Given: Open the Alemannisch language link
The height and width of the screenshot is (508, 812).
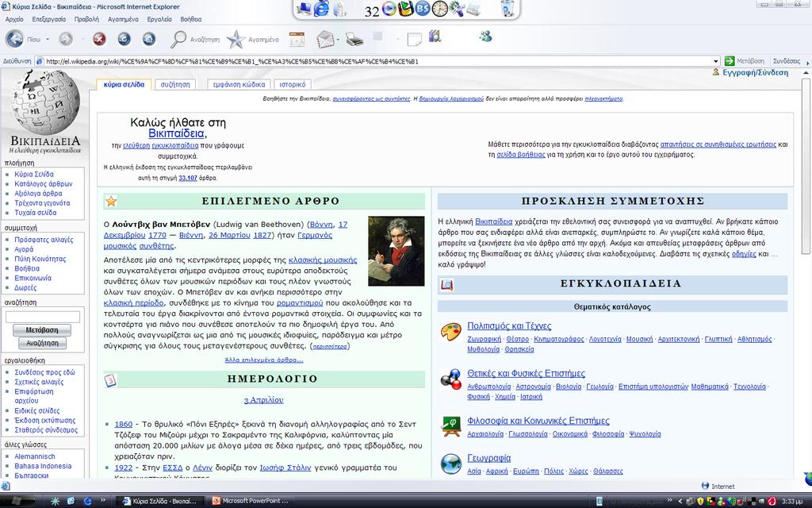Looking at the screenshot, I should pos(35,456).
